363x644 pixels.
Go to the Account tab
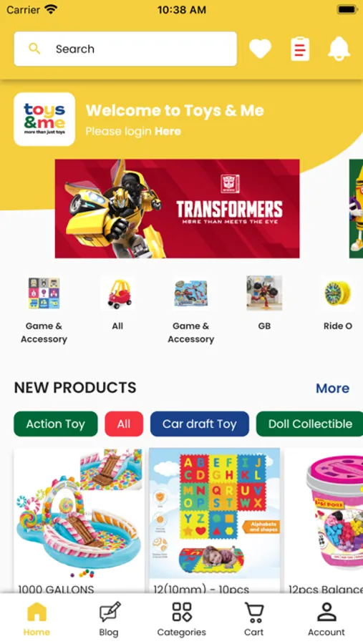326,620
